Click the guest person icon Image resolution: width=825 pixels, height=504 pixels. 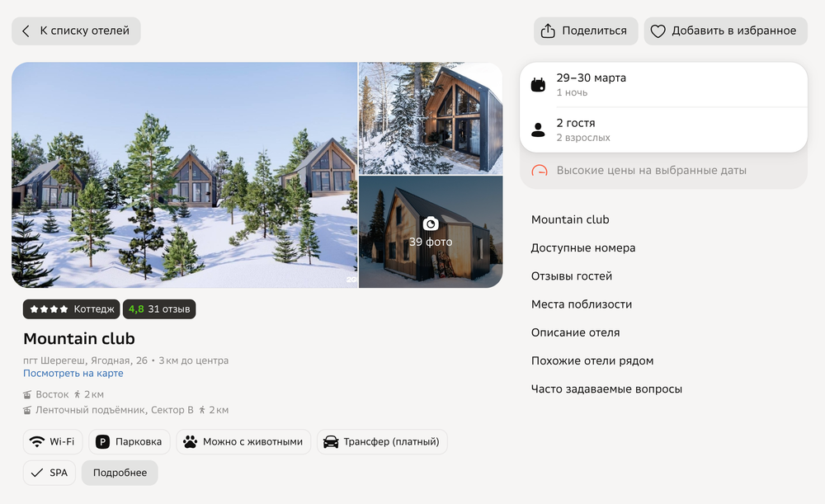click(x=538, y=130)
